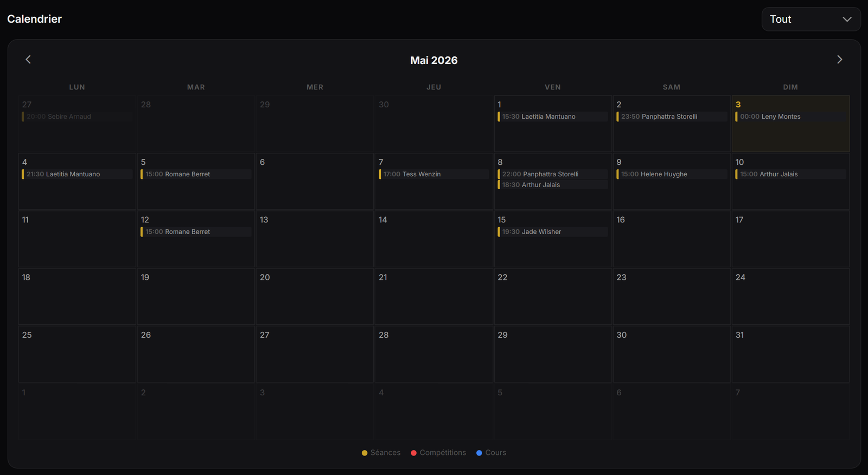The height and width of the screenshot is (475, 868).
Task: Select day 13 in the calendar
Action: click(x=315, y=239)
